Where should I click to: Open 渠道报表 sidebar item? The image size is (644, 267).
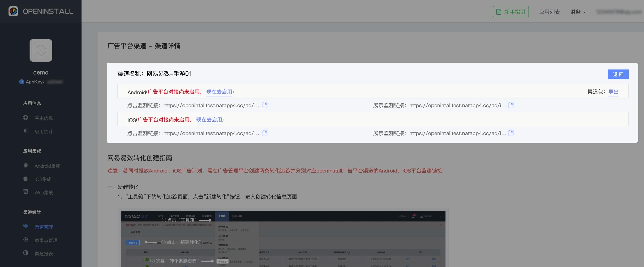(44, 253)
